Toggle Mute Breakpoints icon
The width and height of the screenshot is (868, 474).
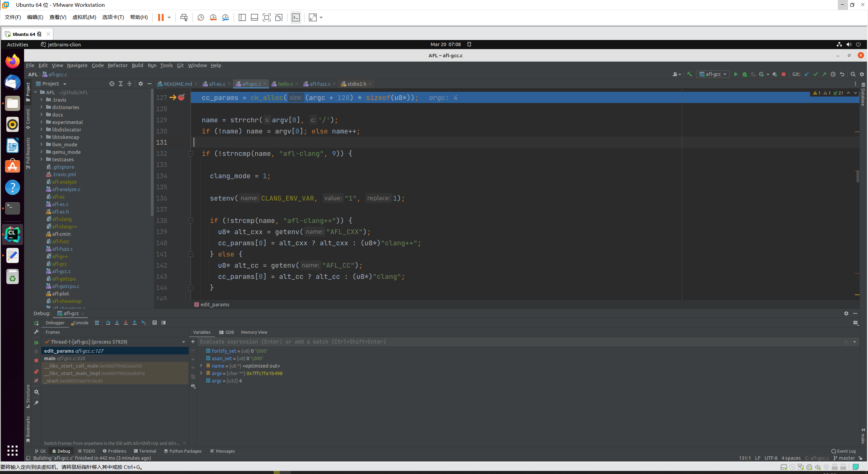pyautogui.click(x=36, y=380)
